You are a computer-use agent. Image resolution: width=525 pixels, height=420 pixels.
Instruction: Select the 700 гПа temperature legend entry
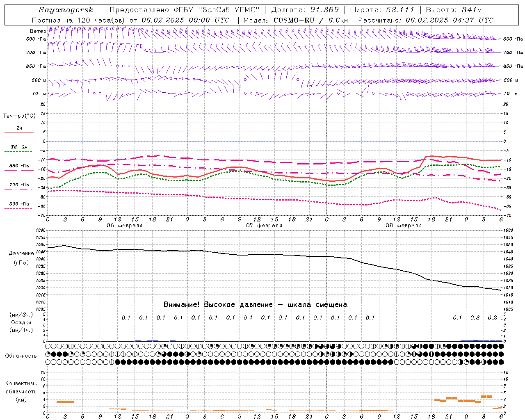click(x=19, y=185)
